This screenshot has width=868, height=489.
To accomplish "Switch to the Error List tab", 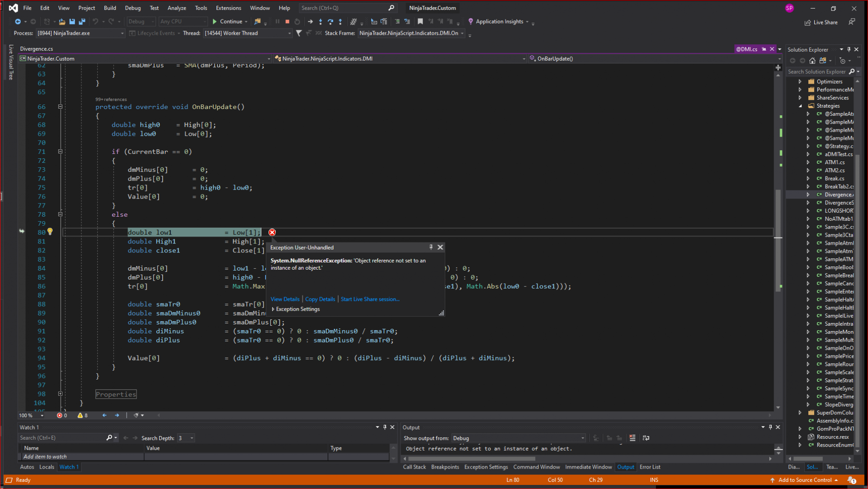I will 650,467.
